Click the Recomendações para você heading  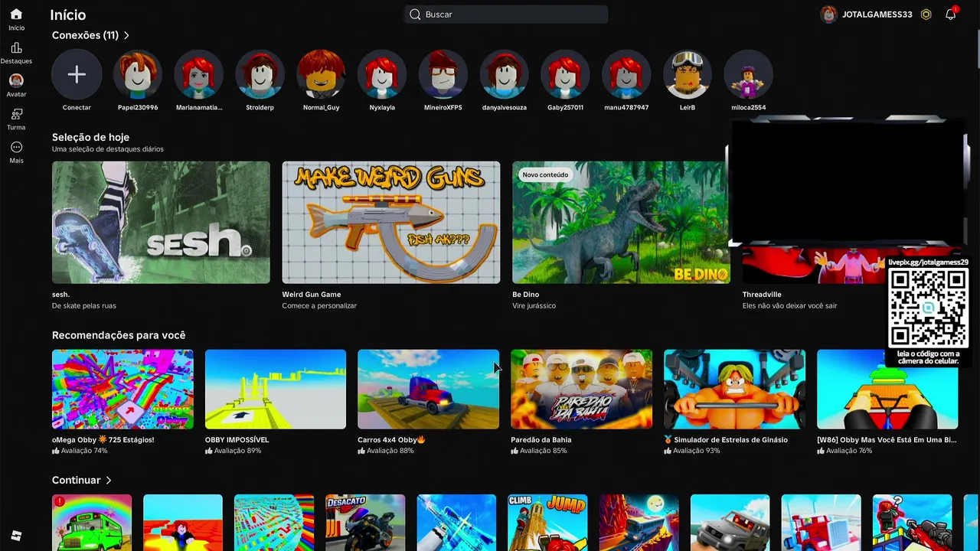point(119,335)
